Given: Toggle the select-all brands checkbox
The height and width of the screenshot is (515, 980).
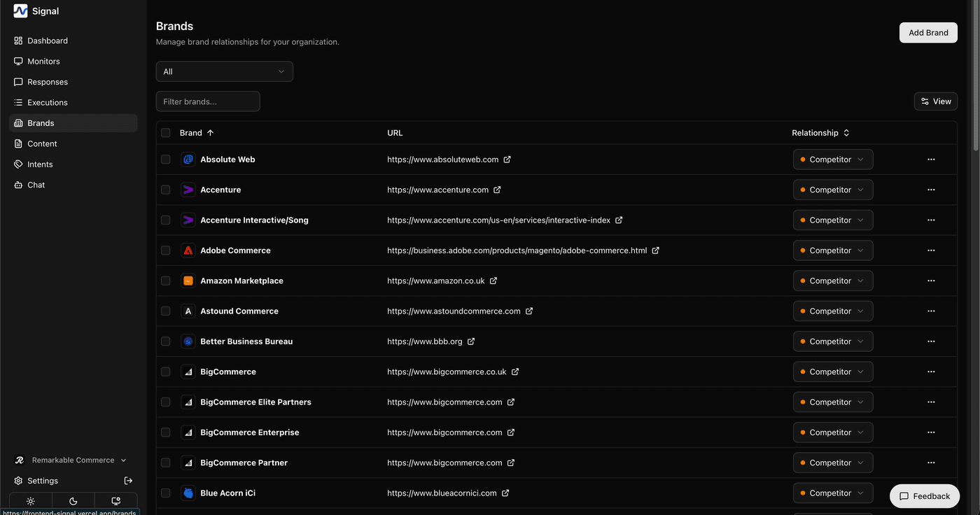Looking at the screenshot, I should point(166,133).
